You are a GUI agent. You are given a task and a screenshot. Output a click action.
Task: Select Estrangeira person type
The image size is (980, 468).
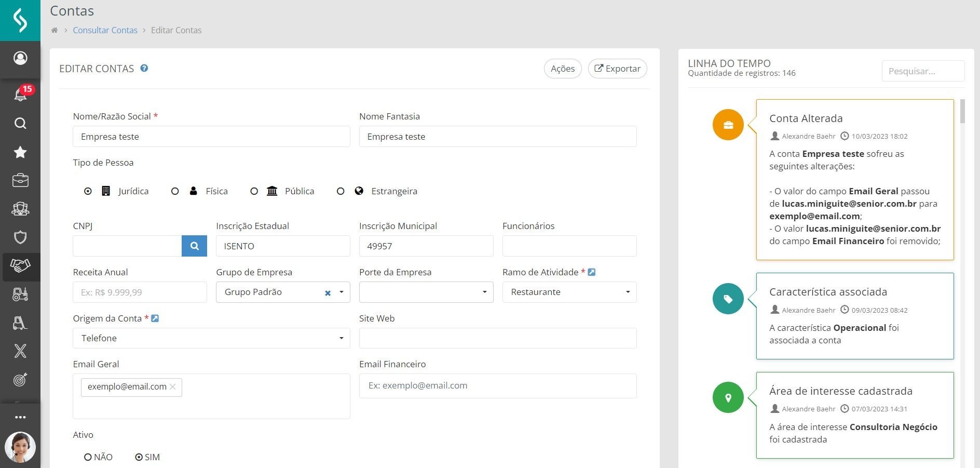click(x=341, y=191)
